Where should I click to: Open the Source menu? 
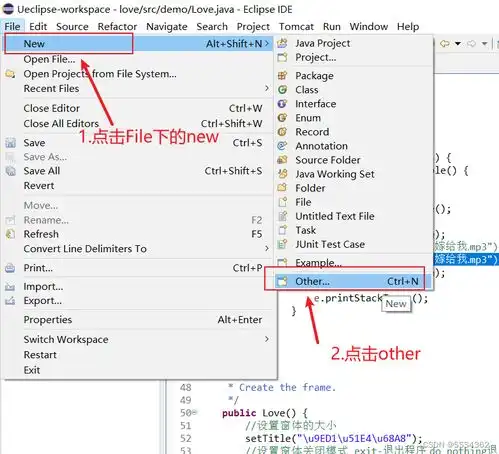click(x=72, y=26)
